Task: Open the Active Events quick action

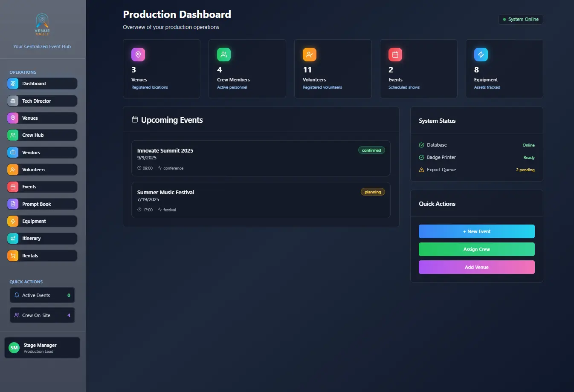Action: coord(42,295)
